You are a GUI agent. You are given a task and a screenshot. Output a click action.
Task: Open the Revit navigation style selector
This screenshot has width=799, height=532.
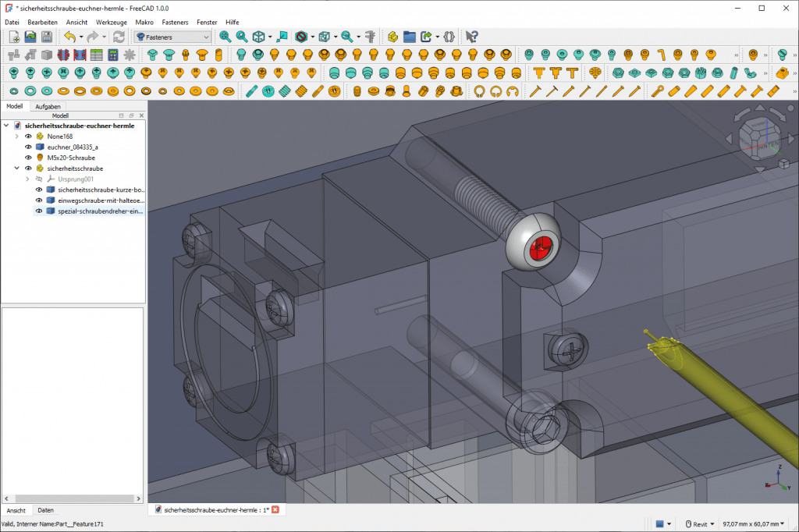tap(698, 524)
